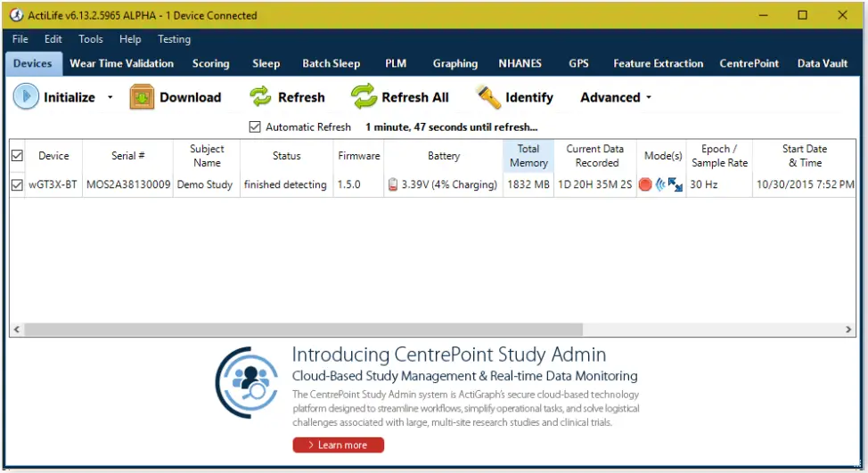Switch to the Batch Sleep tab
868x473 pixels.
tap(331, 63)
